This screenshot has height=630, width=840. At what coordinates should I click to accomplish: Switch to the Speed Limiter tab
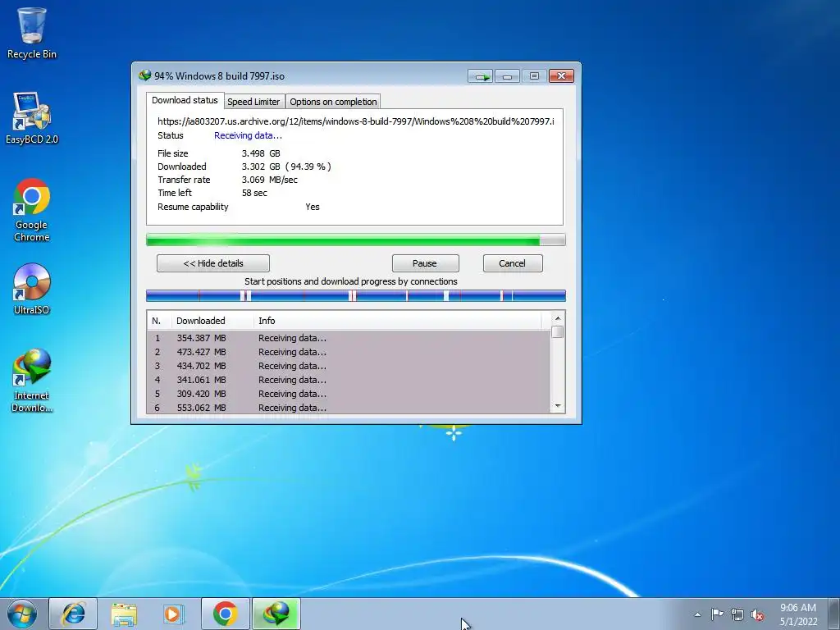click(x=253, y=102)
